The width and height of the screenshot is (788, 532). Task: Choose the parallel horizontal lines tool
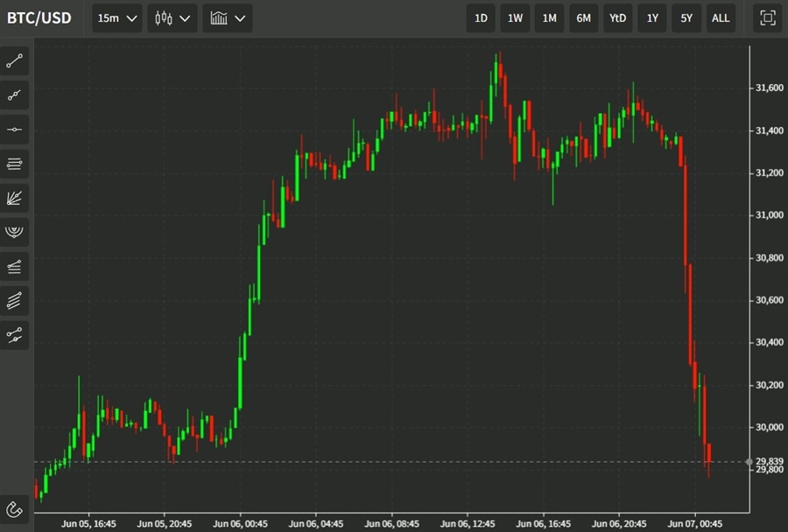coord(16,164)
